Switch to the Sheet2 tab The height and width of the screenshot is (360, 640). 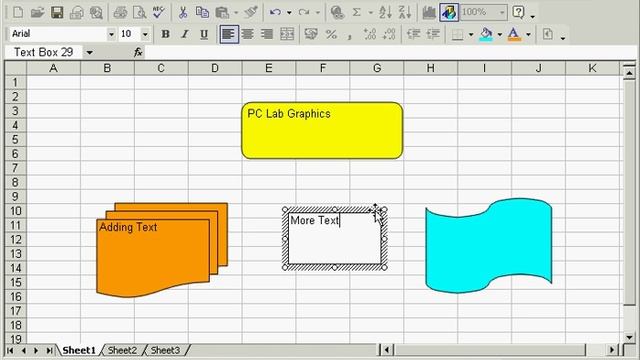click(x=122, y=350)
